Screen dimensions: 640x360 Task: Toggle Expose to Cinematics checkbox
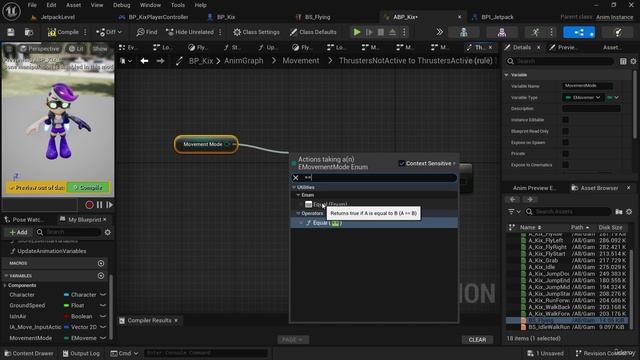click(565, 165)
